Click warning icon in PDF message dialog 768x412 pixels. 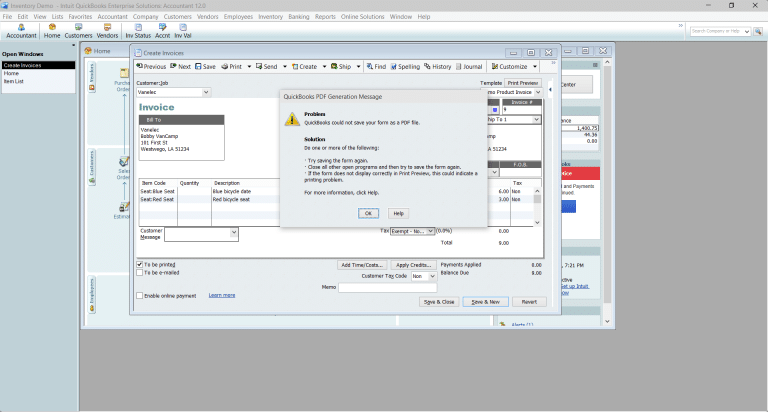click(292, 119)
